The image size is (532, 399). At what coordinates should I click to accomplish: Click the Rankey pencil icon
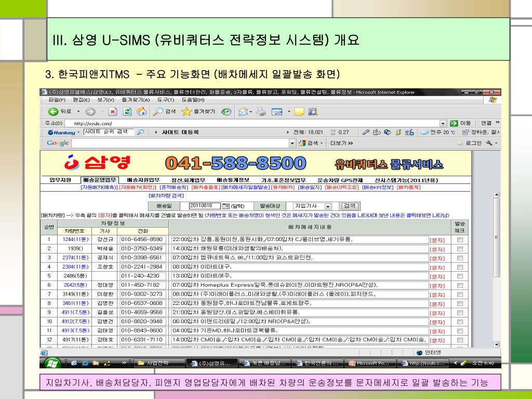click(x=365, y=132)
